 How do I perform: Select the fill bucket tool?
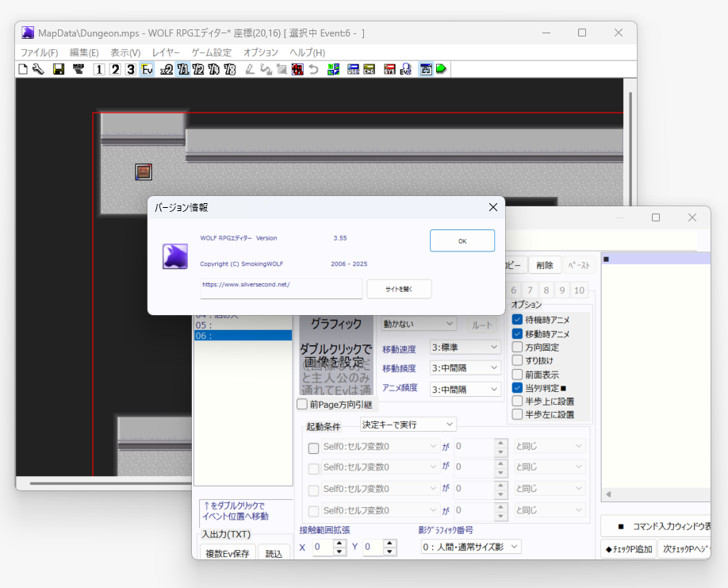266,70
